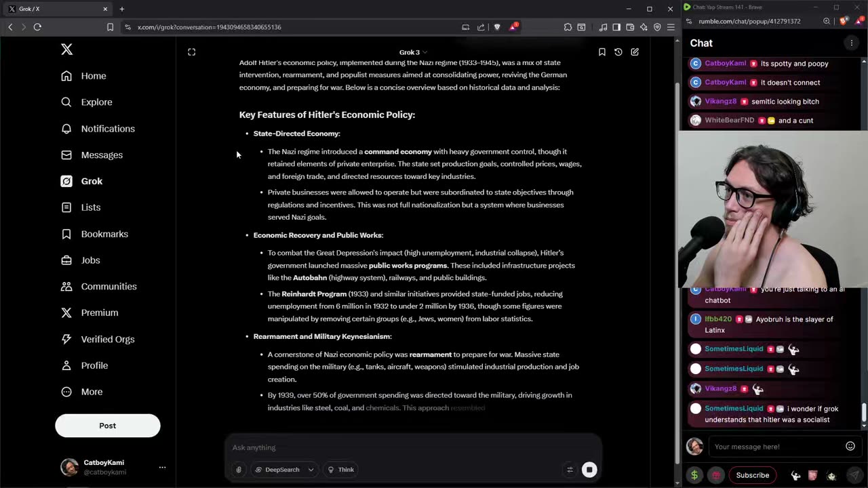Screen dimensions: 868x488
Task: Open the Brave Shields lion icon
Action: (497, 27)
